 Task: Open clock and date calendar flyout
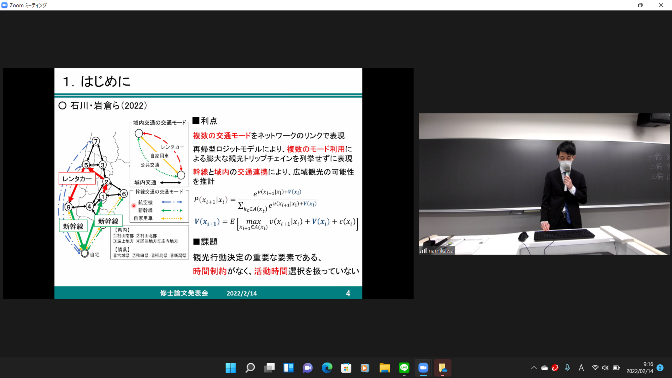(x=640, y=368)
